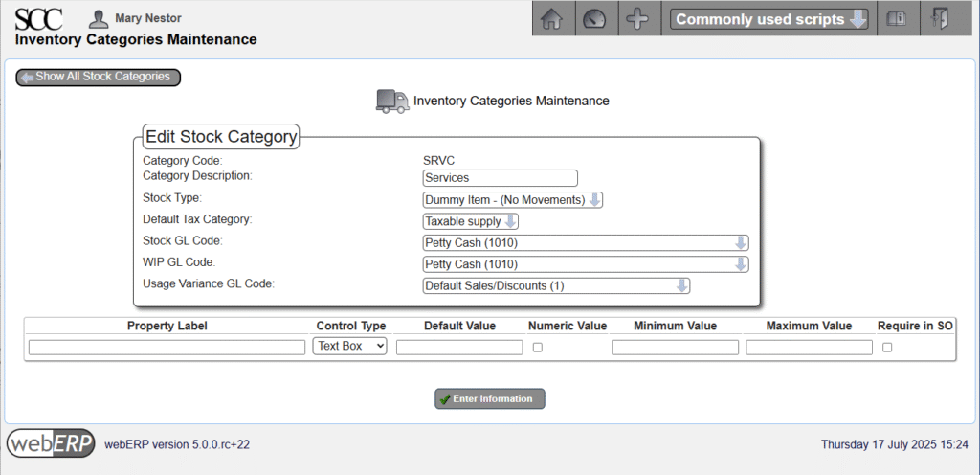Focus the Minimum Value input field

tap(676, 348)
